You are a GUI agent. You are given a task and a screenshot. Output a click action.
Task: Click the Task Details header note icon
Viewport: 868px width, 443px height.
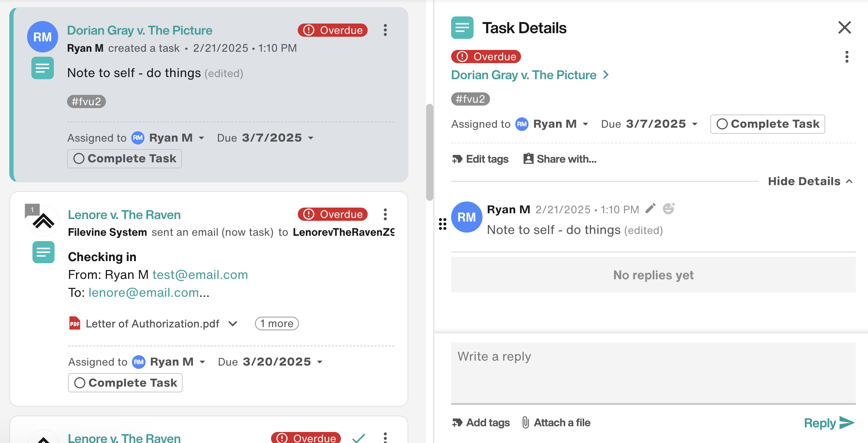(462, 27)
